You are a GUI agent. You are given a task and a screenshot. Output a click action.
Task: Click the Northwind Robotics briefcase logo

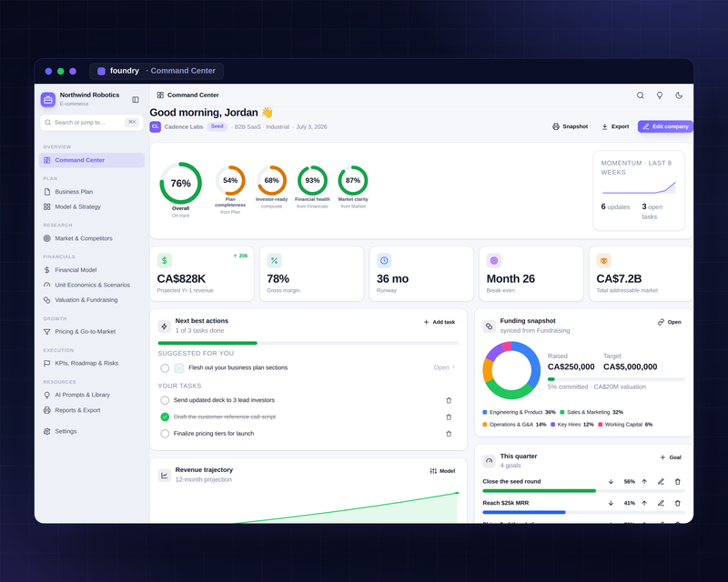(x=48, y=99)
